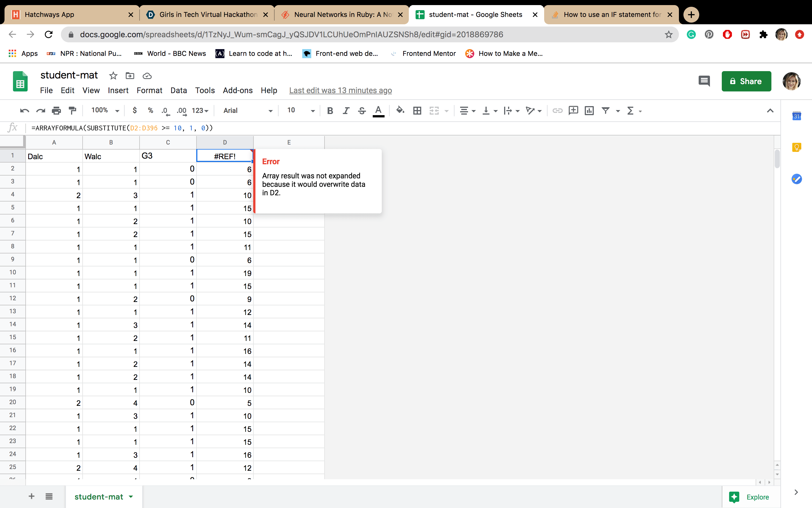The image size is (812, 508).
Task: Toggle the filter icon
Action: (x=605, y=111)
